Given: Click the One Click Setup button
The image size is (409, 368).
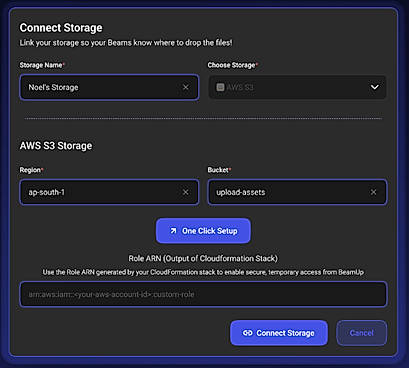Looking at the screenshot, I should (x=203, y=231).
